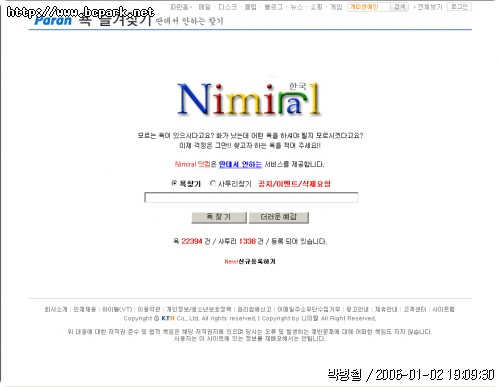
Task: Select the 사투리찾기 radio button
Action: 213,183
